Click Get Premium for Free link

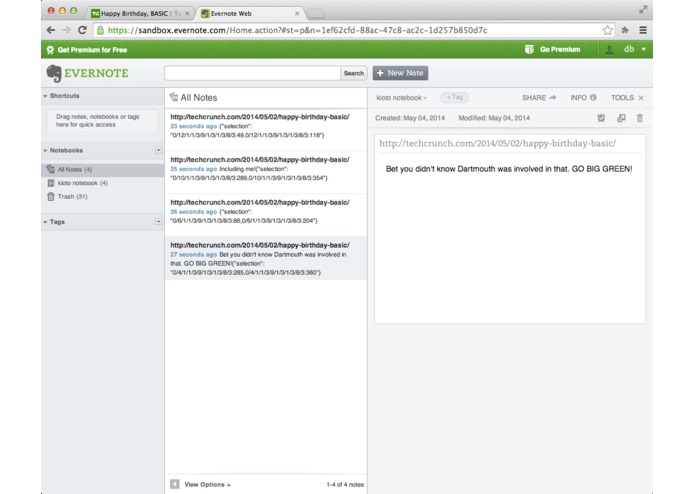click(87, 50)
